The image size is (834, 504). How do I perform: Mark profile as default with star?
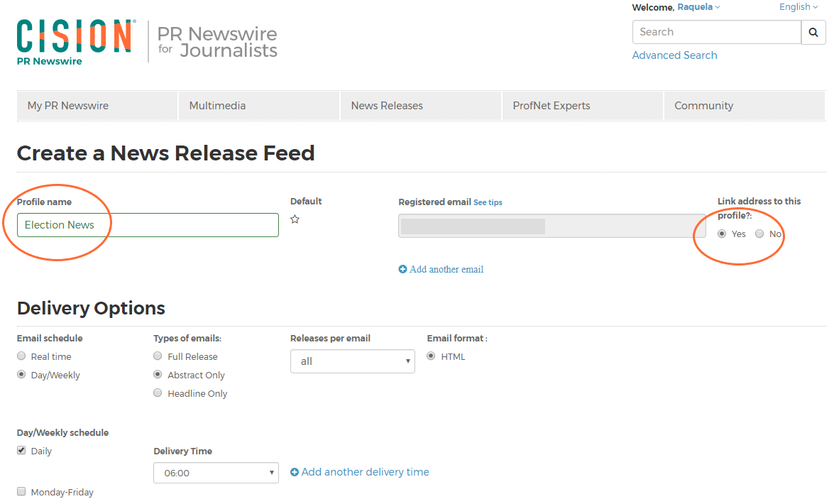pos(295,219)
